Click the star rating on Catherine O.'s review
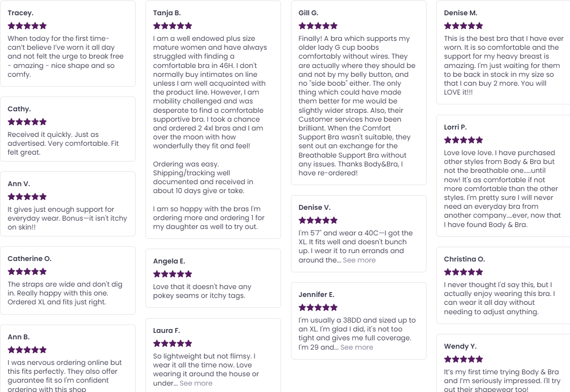Image resolution: width=570 pixels, height=392 pixels. [27, 271]
